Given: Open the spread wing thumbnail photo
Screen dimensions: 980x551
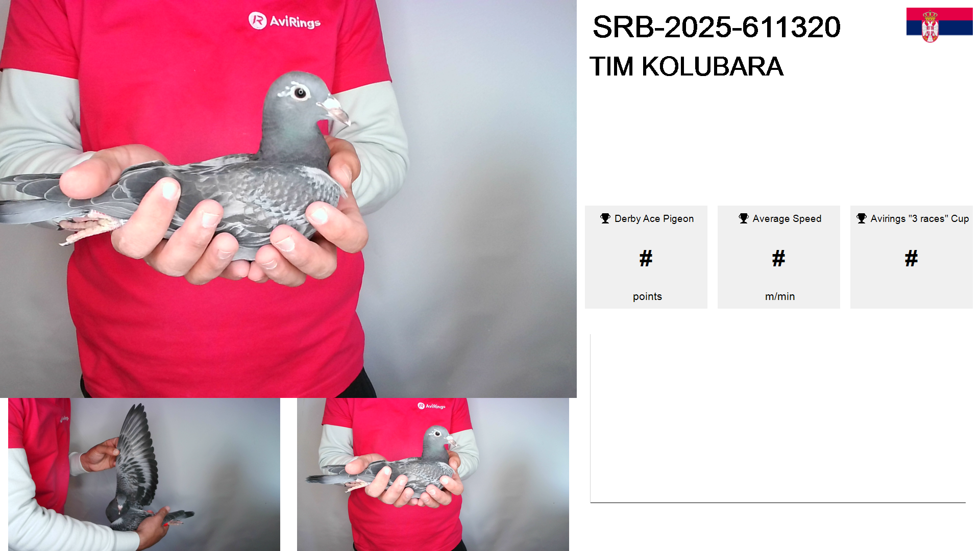Looking at the screenshot, I should tap(144, 474).
